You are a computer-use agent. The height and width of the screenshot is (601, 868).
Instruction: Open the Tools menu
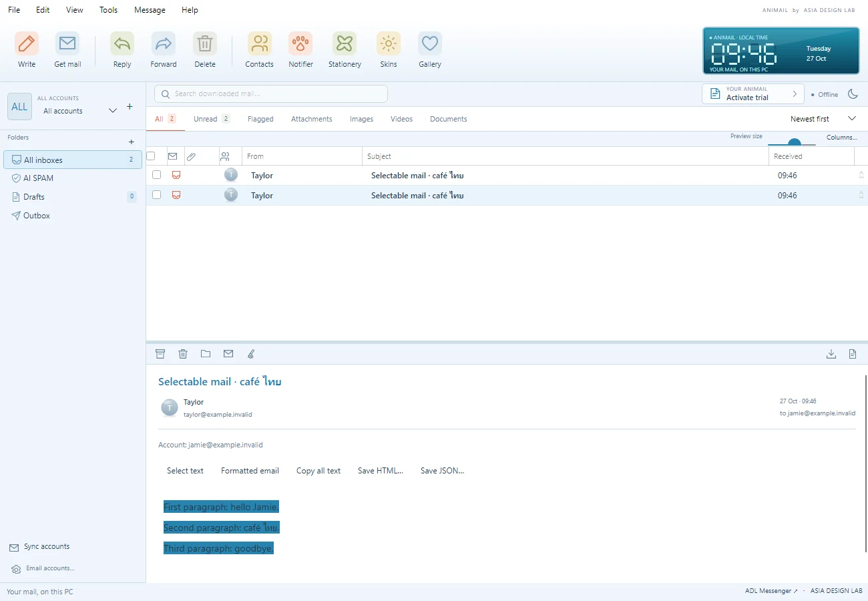coord(108,10)
